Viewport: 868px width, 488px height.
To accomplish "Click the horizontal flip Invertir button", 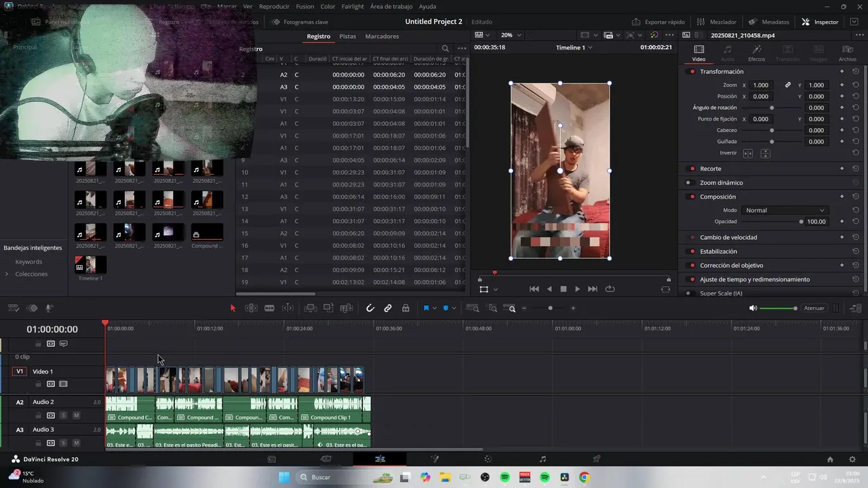I will (748, 153).
